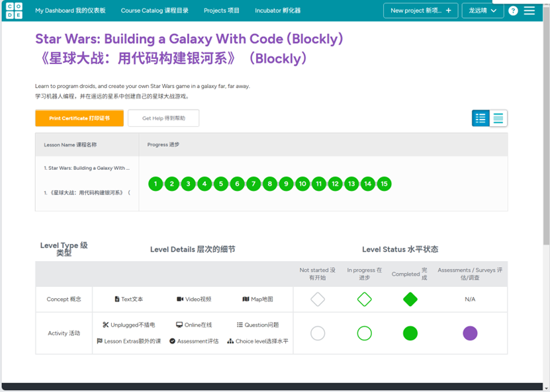The image size is (550, 392).
Task: Open level 5 progress bubble
Action: click(221, 184)
